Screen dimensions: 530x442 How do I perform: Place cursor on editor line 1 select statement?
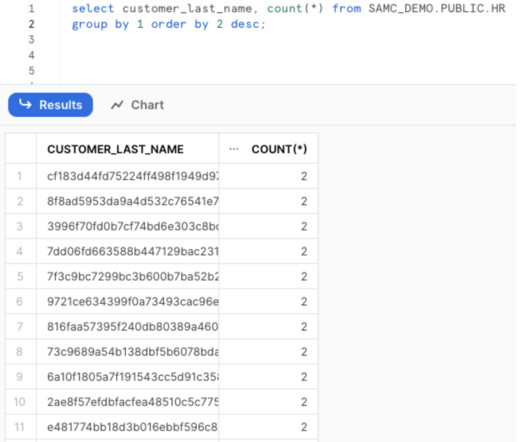[288, 8]
